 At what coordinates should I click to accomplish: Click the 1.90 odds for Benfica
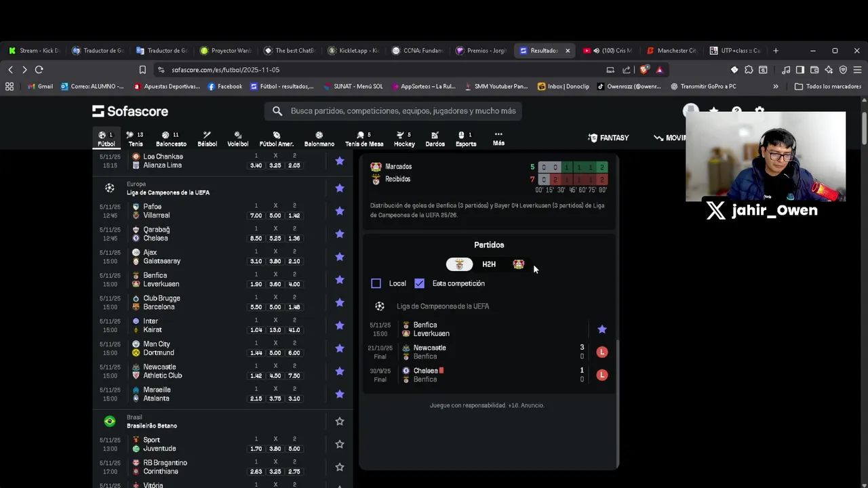(x=256, y=284)
